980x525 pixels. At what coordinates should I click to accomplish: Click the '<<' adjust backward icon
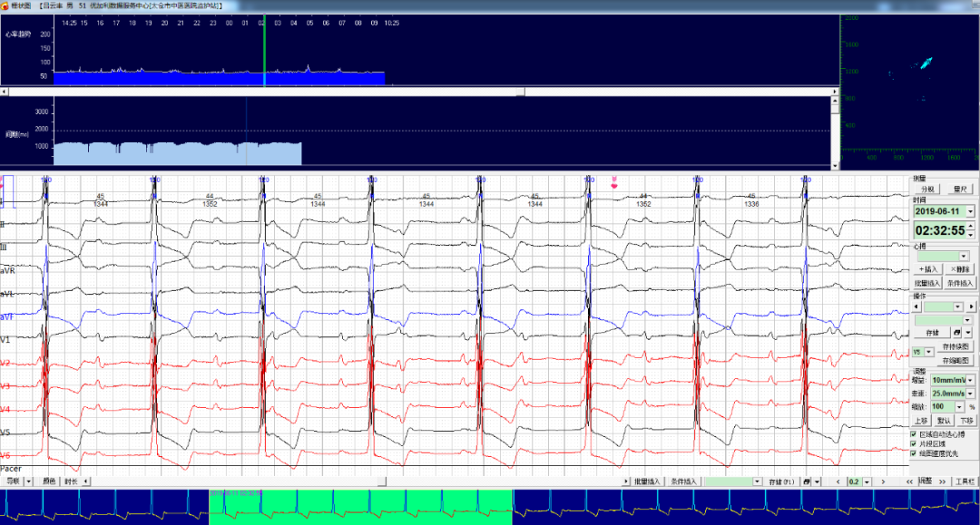coord(909,481)
